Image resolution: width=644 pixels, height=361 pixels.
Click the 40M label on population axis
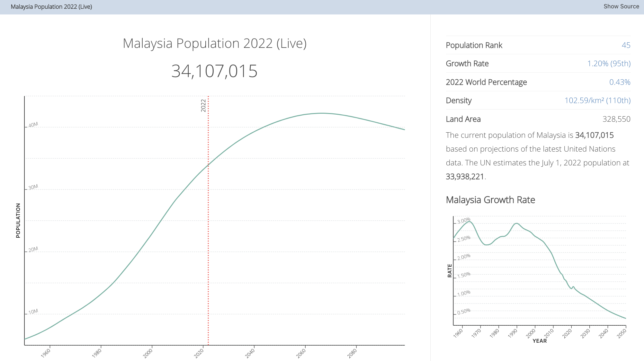33,125
